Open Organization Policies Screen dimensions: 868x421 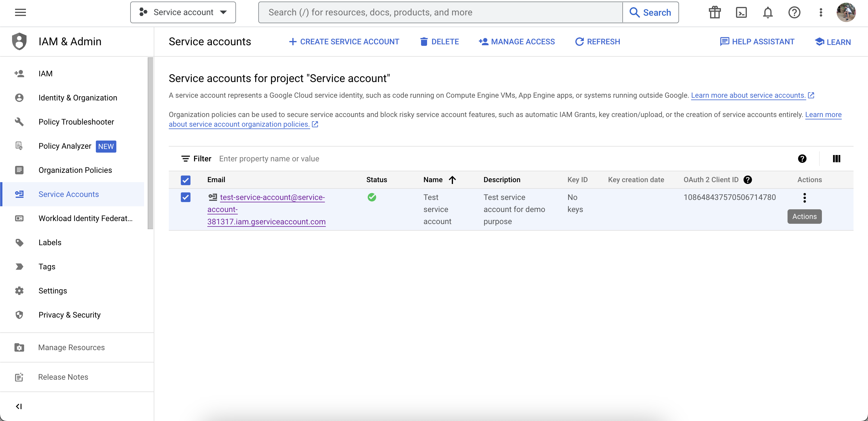[72, 170]
